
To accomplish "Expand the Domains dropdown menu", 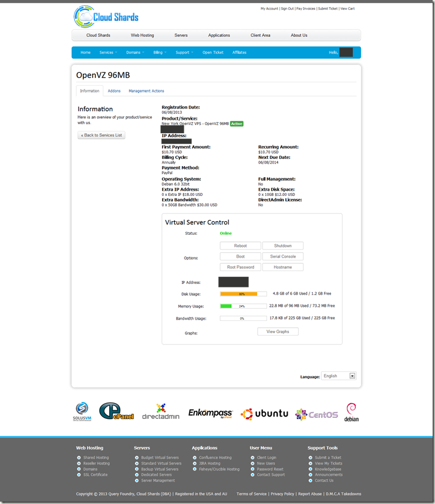I will click(x=135, y=52).
